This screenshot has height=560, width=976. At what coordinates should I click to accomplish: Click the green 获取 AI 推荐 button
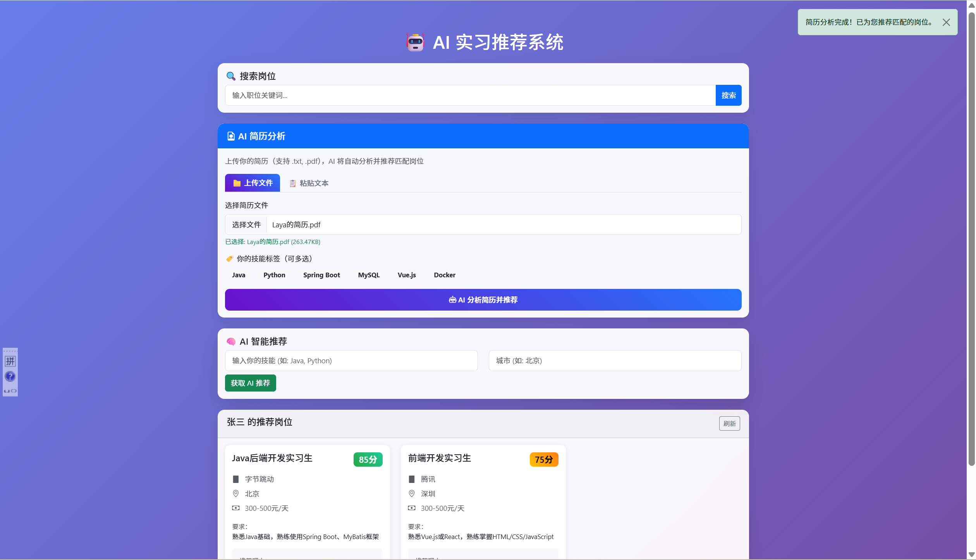251,383
